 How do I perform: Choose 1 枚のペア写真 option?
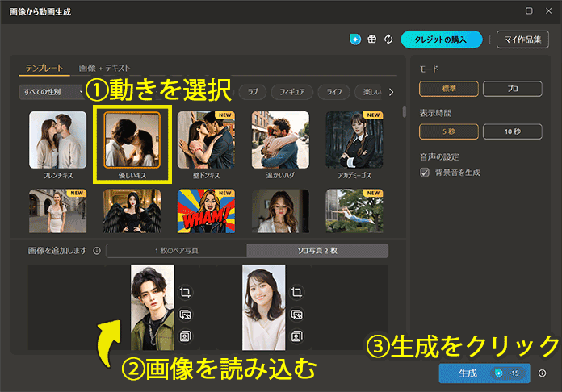(x=177, y=251)
